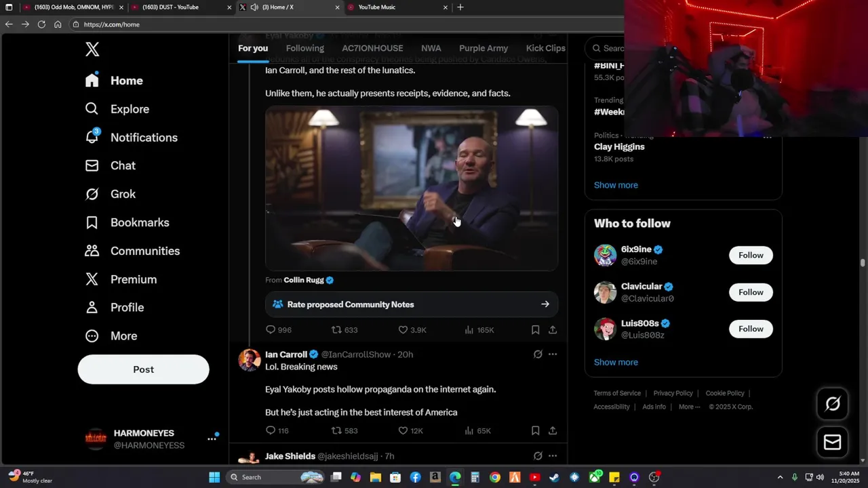Show more accounts to follow
This screenshot has height=488, width=868.
click(616, 363)
